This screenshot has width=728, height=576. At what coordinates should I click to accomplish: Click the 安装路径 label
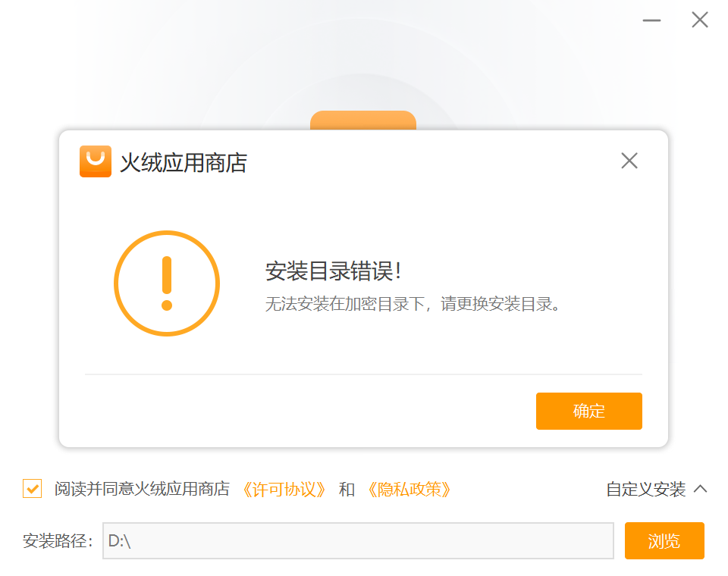click(58, 541)
